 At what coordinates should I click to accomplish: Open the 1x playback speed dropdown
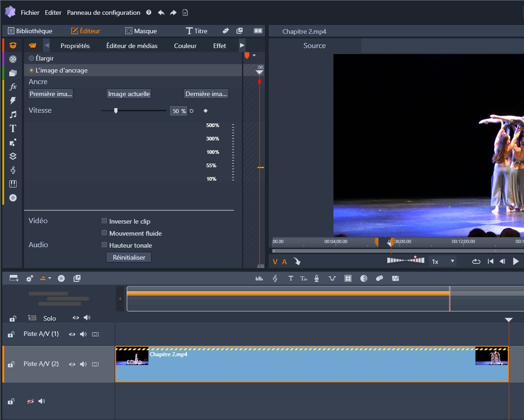coord(443,262)
